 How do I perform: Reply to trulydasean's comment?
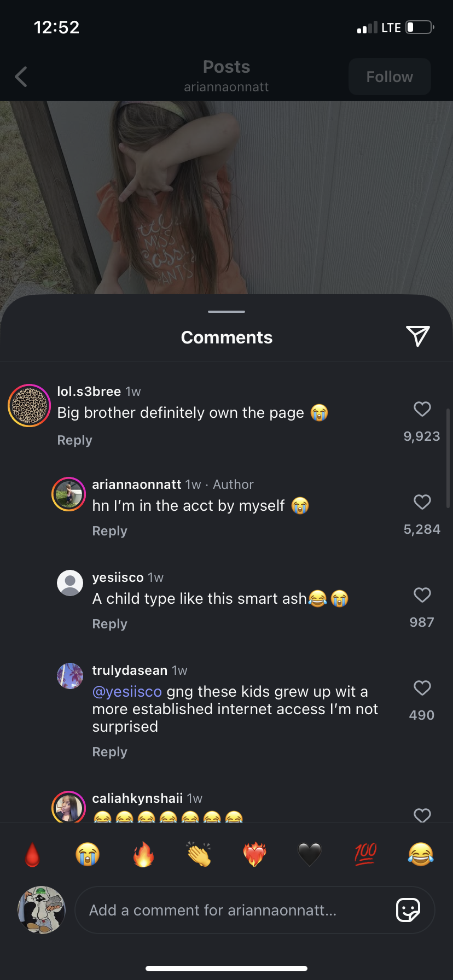point(109,752)
